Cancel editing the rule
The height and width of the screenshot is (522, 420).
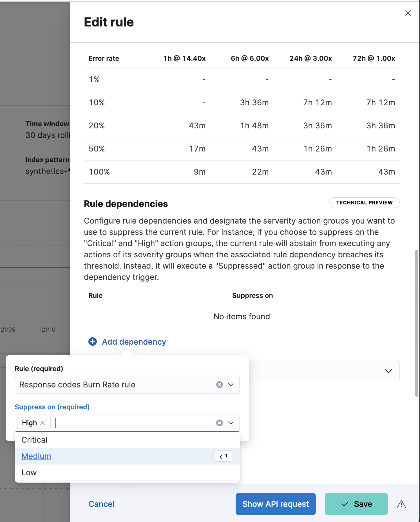click(x=101, y=504)
